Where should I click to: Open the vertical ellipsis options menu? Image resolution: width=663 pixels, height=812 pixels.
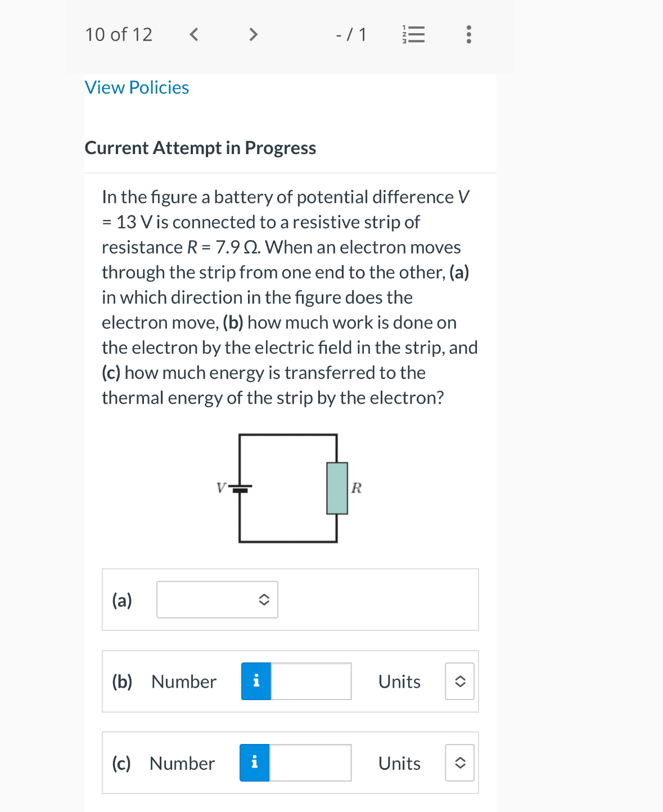pyautogui.click(x=467, y=34)
